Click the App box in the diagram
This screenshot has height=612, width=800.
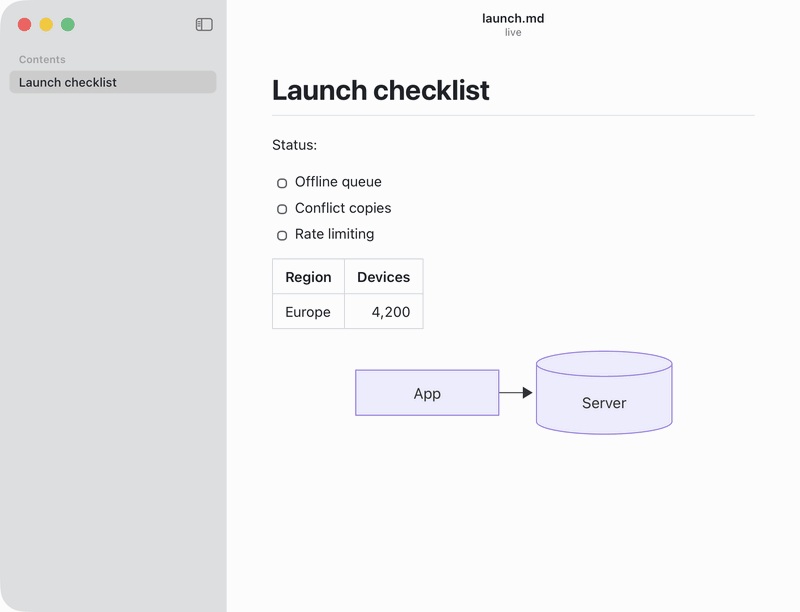click(427, 393)
